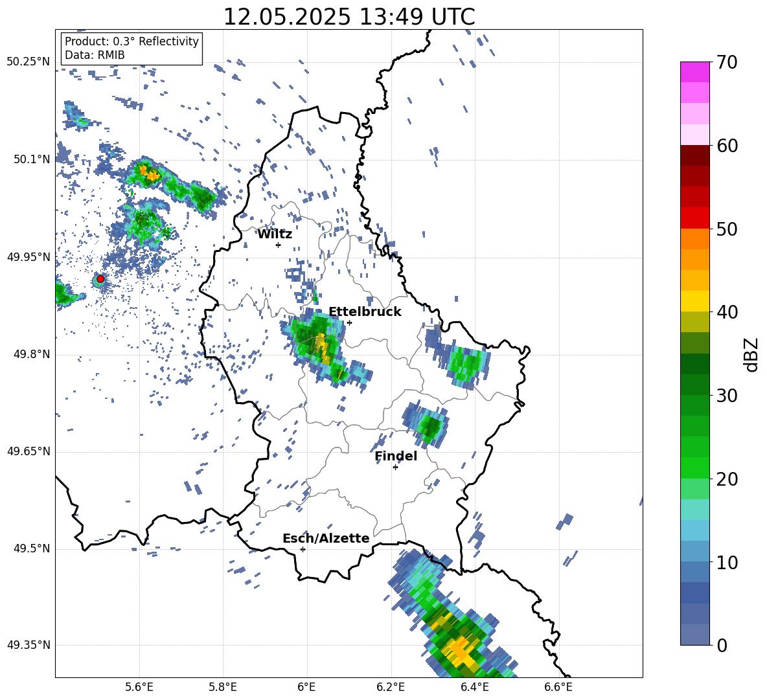Viewport: 767px width, 700px height.
Task: Click the orange storm core near 50.1°N
Action: coord(148,172)
